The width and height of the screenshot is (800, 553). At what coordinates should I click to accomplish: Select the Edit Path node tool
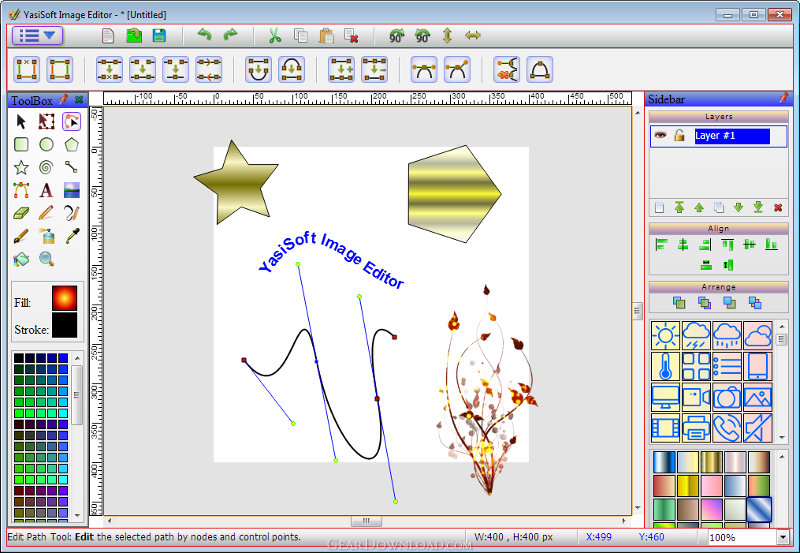click(71, 121)
